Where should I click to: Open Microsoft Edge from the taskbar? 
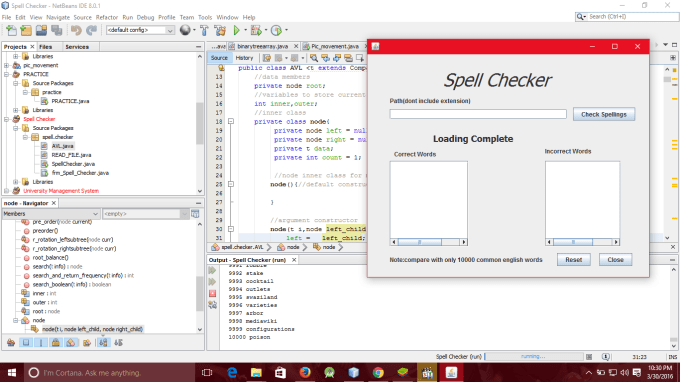point(232,372)
